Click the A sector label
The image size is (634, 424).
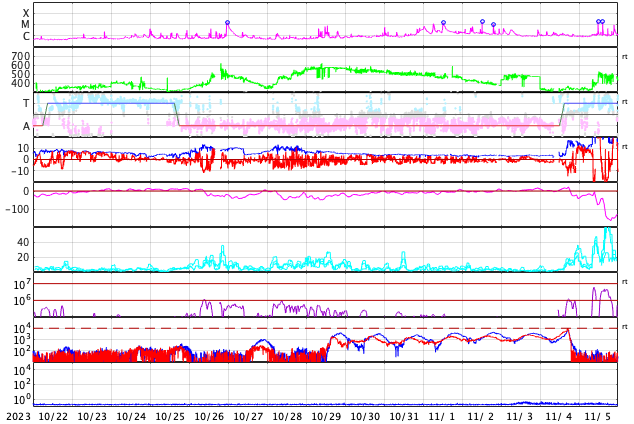[x=26, y=127]
